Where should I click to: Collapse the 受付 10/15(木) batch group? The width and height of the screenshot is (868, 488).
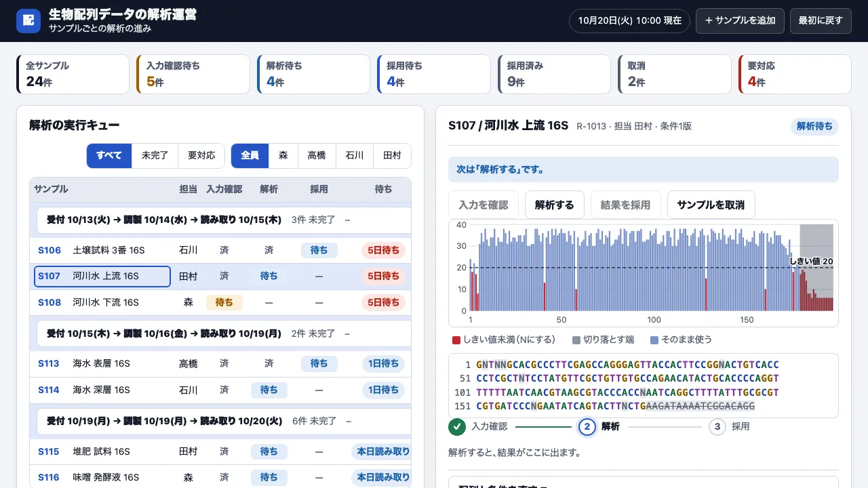(224, 333)
